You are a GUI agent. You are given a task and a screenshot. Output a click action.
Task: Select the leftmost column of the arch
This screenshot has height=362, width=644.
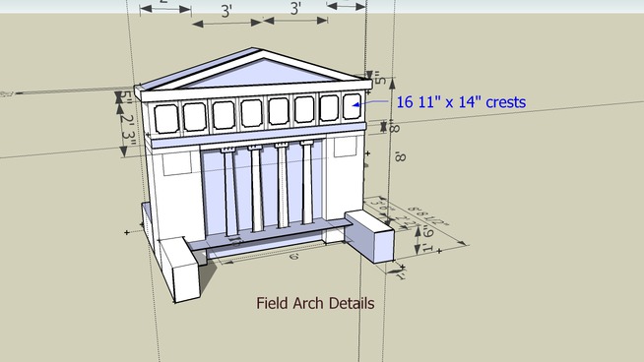click(229, 192)
